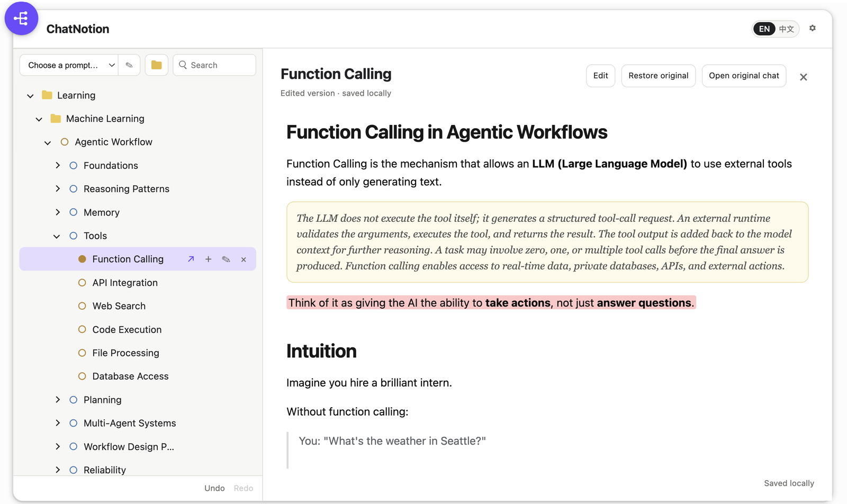The width and height of the screenshot is (847, 504).
Task: Click Redo in the sidebar footer
Action: (x=244, y=488)
